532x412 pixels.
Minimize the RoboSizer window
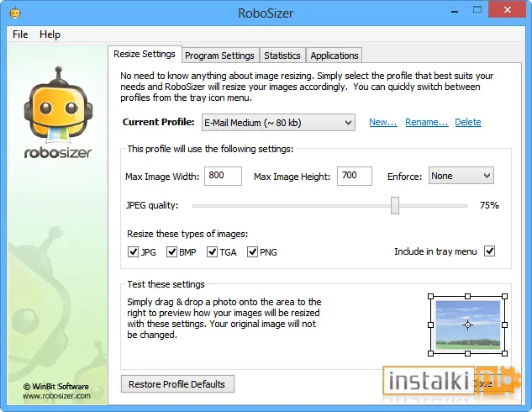coord(455,13)
